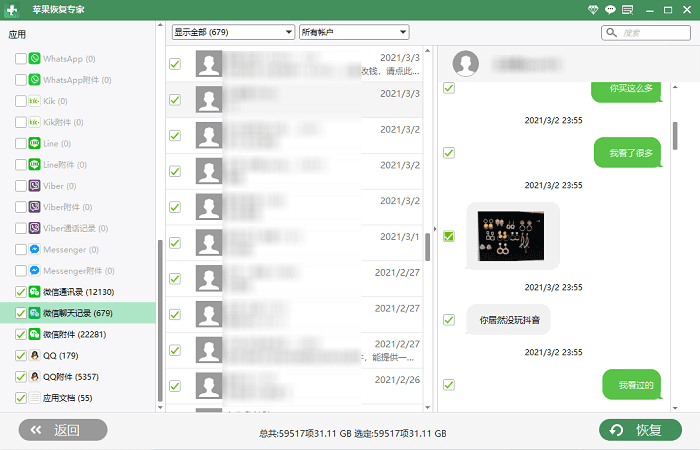The width and height of the screenshot is (700, 450).
Task: Click the search magnifier icon
Action: 612,33
